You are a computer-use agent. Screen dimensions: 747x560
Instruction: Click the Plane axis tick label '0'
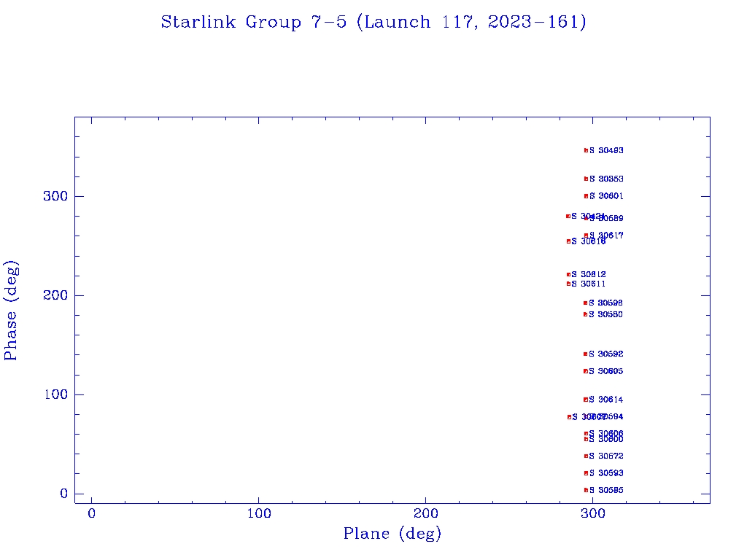point(91,513)
